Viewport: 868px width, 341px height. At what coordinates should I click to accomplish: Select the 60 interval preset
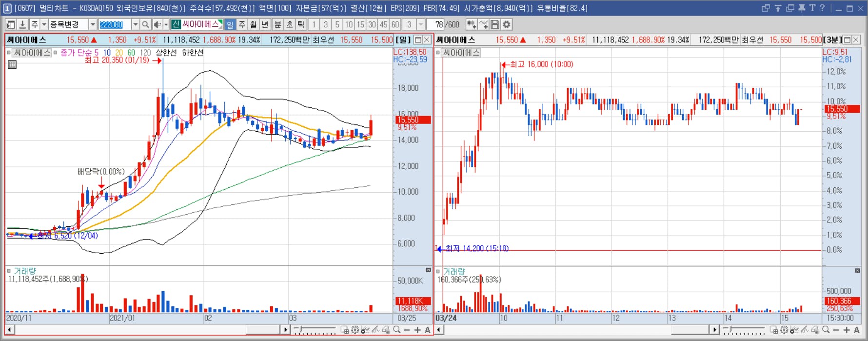coord(395,24)
